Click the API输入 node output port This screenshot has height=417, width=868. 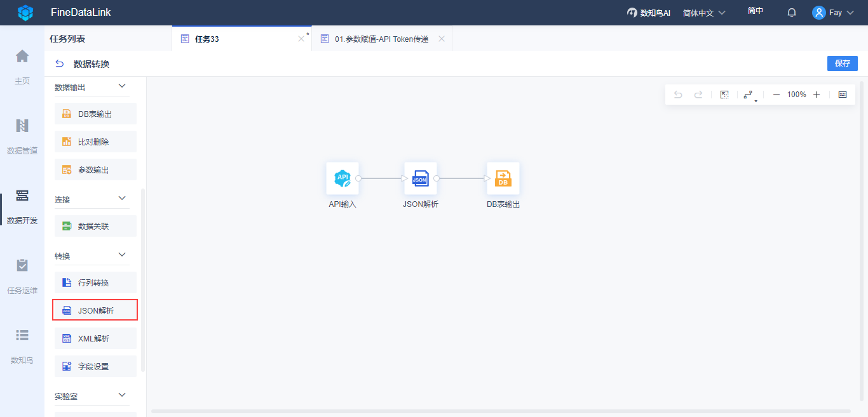(x=358, y=178)
